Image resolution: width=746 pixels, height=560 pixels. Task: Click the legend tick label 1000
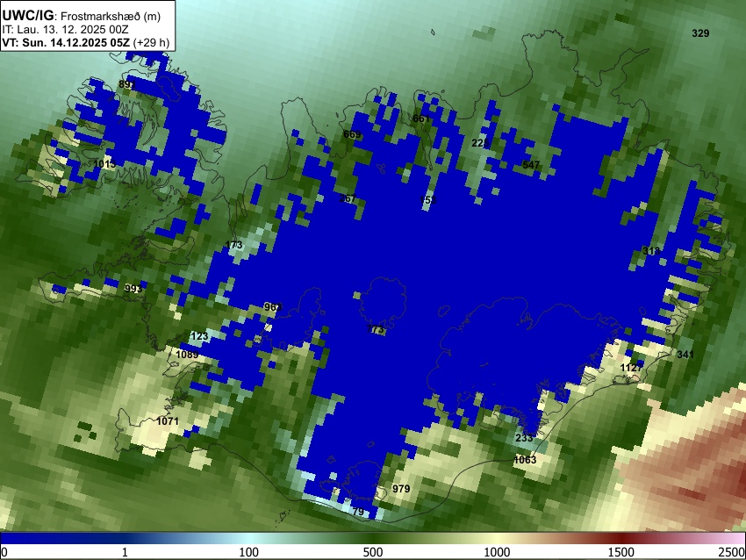coord(497,552)
